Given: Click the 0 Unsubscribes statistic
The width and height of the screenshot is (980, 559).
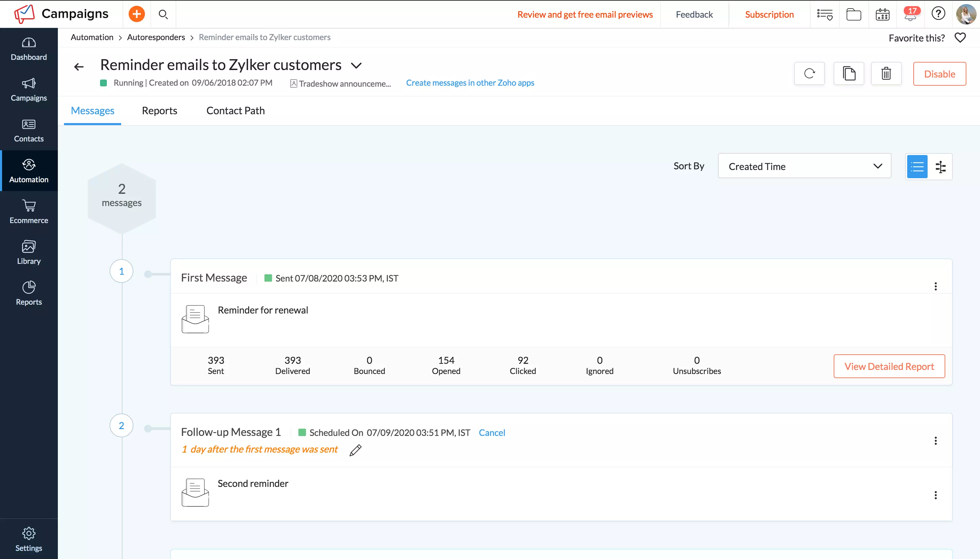Looking at the screenshot, I should tap(697, 366).
